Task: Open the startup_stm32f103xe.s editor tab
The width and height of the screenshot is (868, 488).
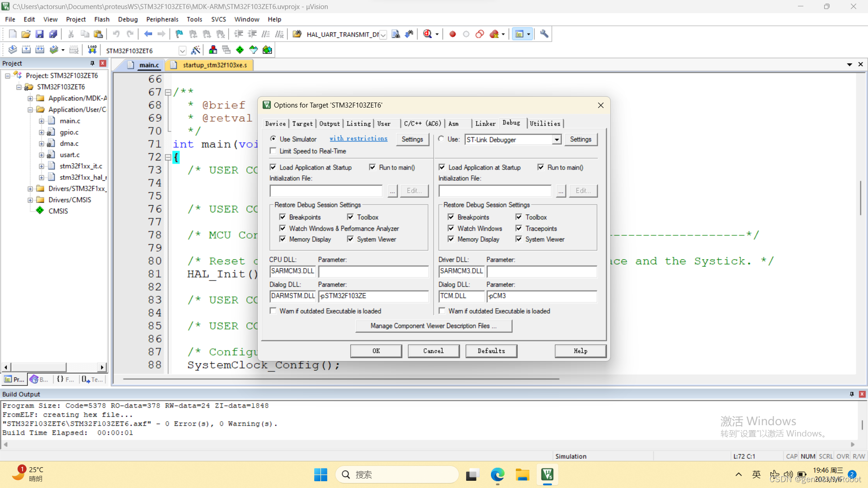Action: click(x=215, y=65)
